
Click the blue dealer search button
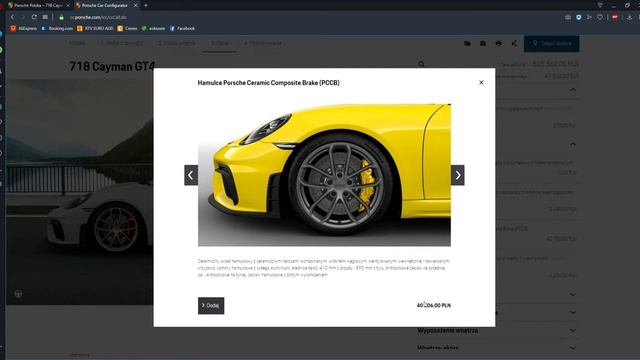point(551,43)
